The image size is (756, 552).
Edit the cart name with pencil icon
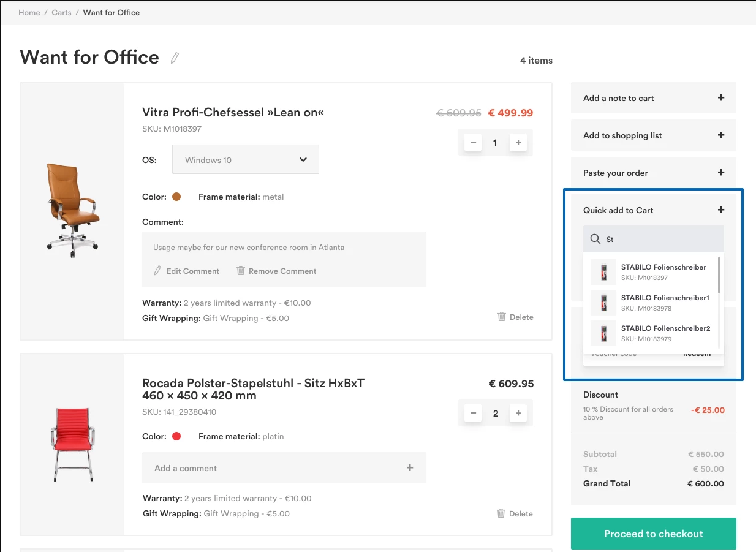(x=175, y=58)
